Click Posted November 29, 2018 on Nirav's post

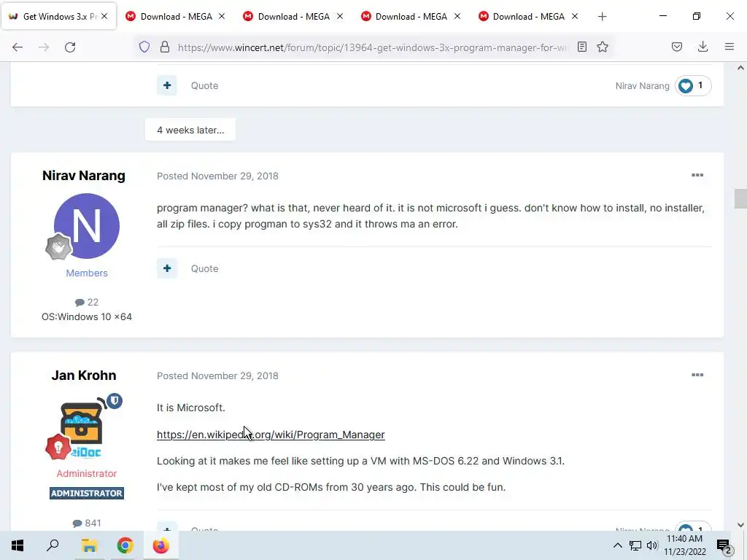pos(217,176)
